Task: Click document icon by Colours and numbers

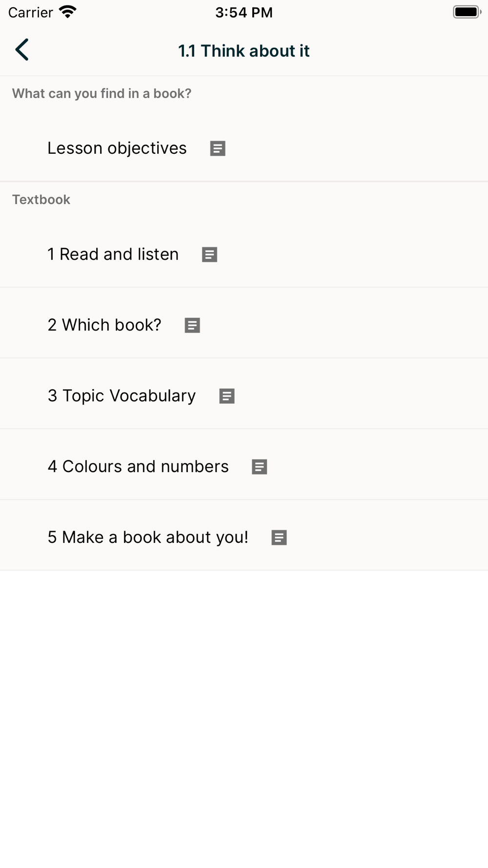Action: (259, 467)
